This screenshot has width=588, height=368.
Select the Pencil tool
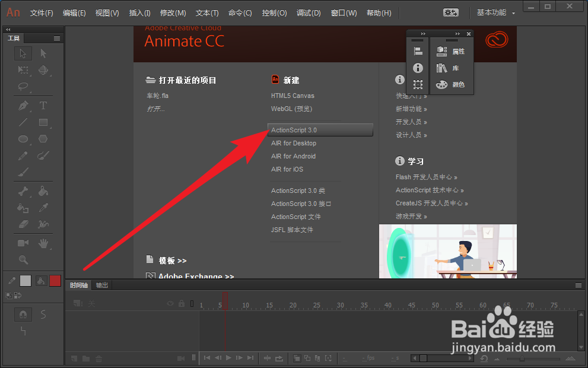(x=23, y=156)
